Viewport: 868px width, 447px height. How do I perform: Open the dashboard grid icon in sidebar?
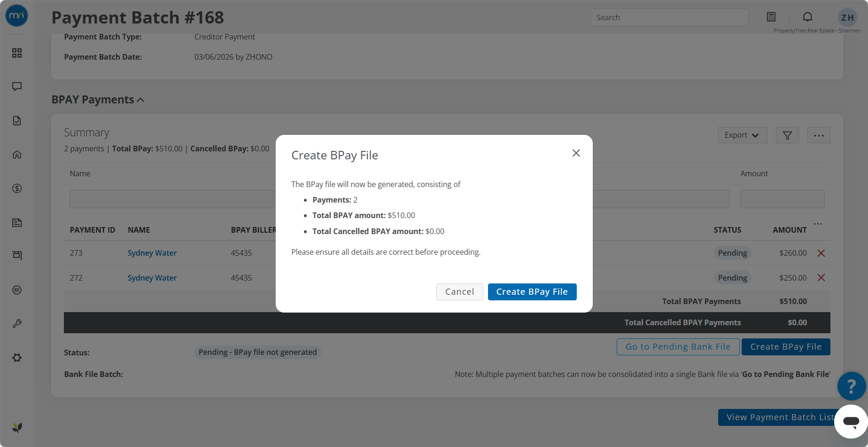(17, 53)
